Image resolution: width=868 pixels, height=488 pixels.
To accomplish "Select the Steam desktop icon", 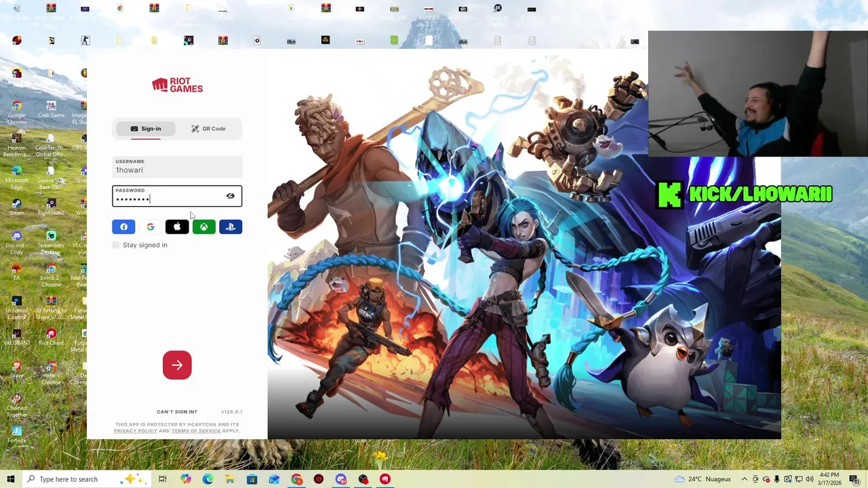I will 17,207.
